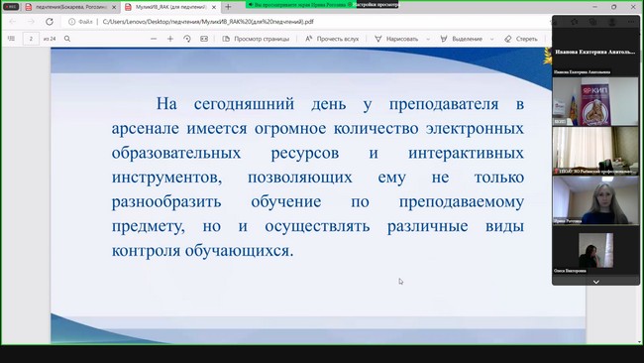
Task: Click the search magnifier icon in PDF toolbar
Action: coord(67,39)
